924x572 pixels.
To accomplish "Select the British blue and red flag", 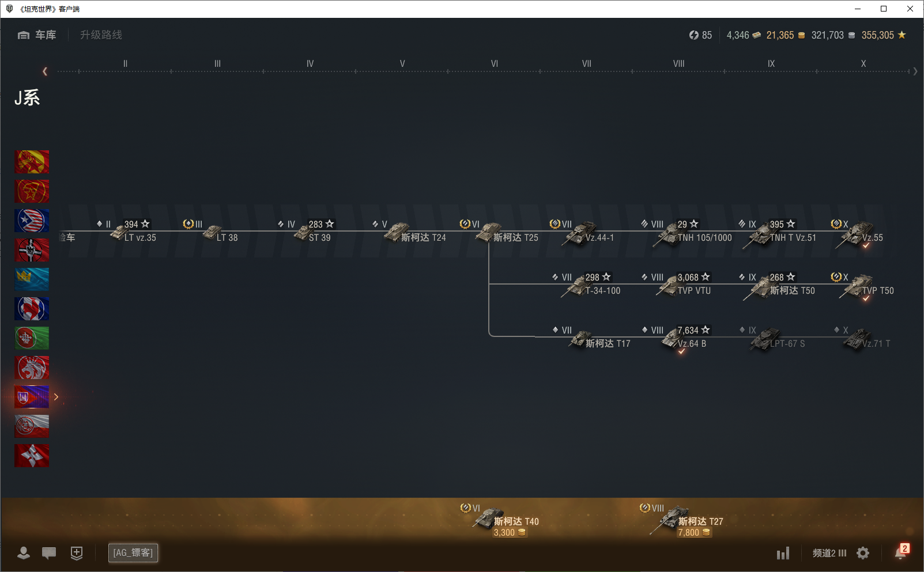I will click(x=32, y=309).
